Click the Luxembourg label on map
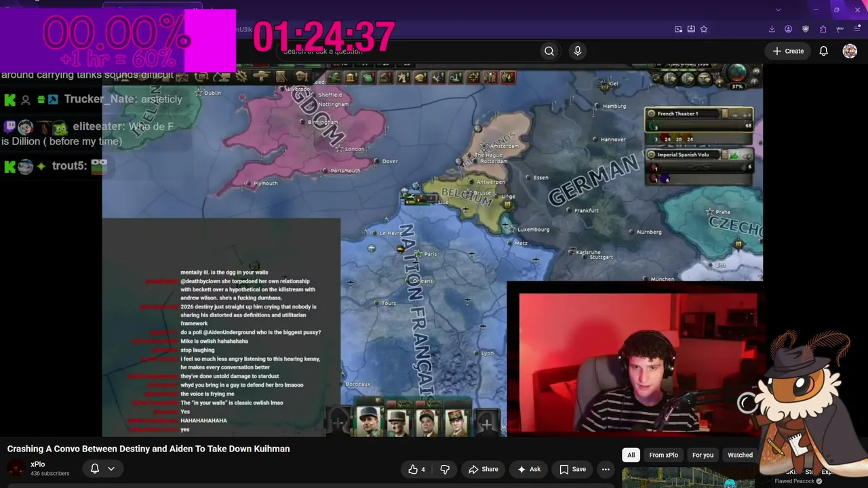 click(x=533, y=230)
